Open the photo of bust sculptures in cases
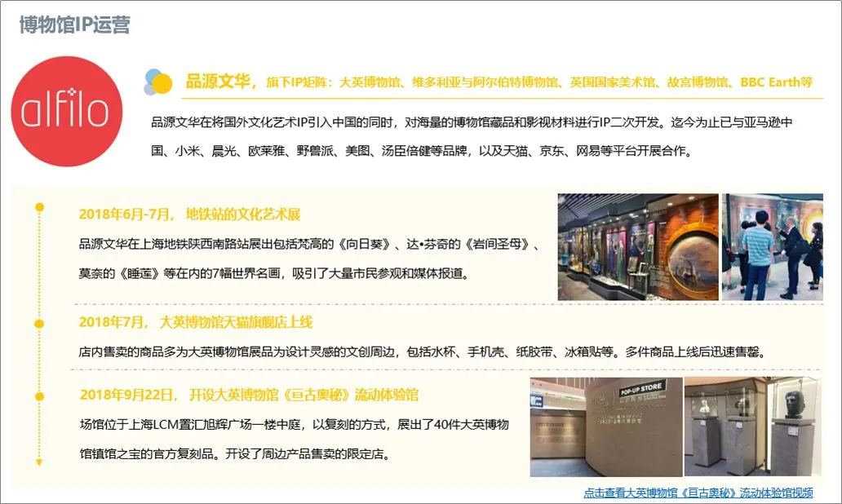Viewport: 842px width, 504px height. coord(753,427)
